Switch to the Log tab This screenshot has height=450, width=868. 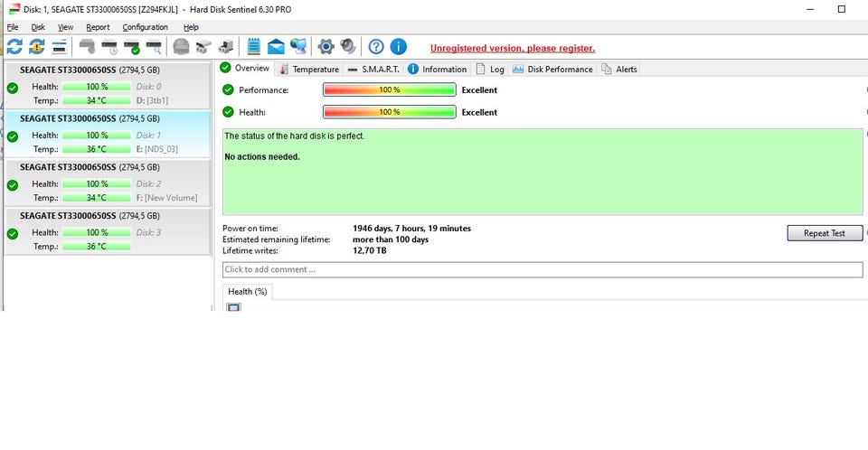pyautogui.click(x=490, y=70)
